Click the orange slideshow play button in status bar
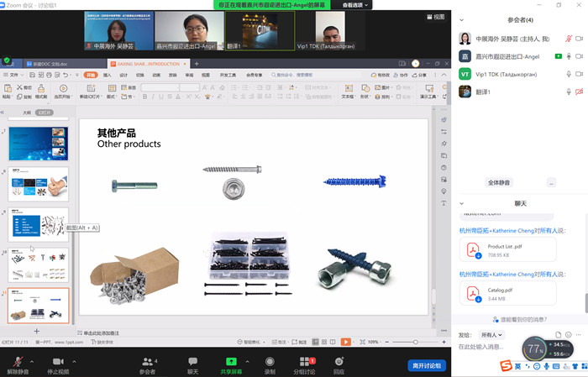 (x=346, y=342)
